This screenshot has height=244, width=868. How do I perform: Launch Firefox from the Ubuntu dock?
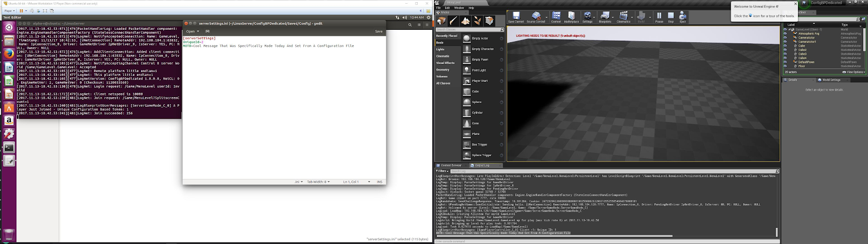pyautogui.click(x=9, y=54)
